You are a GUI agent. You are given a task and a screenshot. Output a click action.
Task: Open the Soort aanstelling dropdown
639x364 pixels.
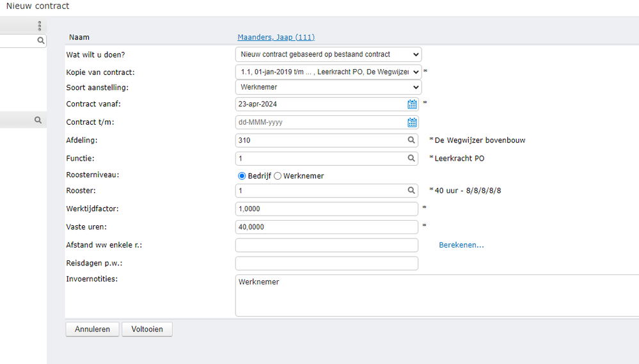(328, 87)
